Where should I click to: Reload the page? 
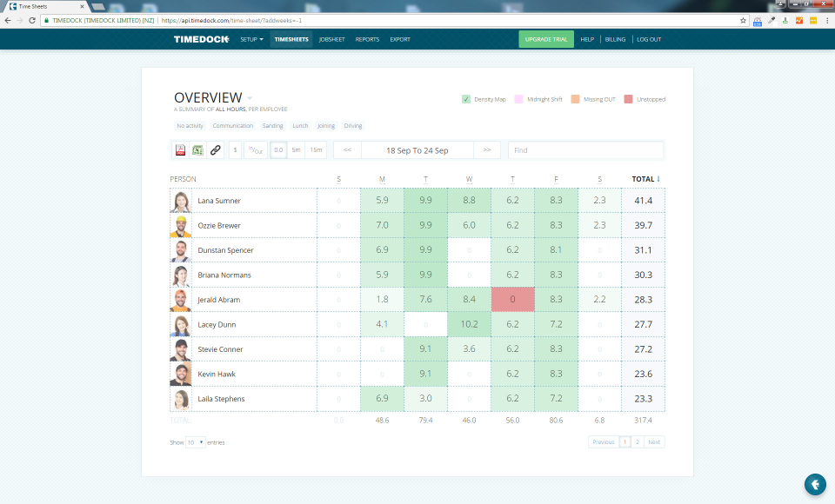(x=32, y=20)
